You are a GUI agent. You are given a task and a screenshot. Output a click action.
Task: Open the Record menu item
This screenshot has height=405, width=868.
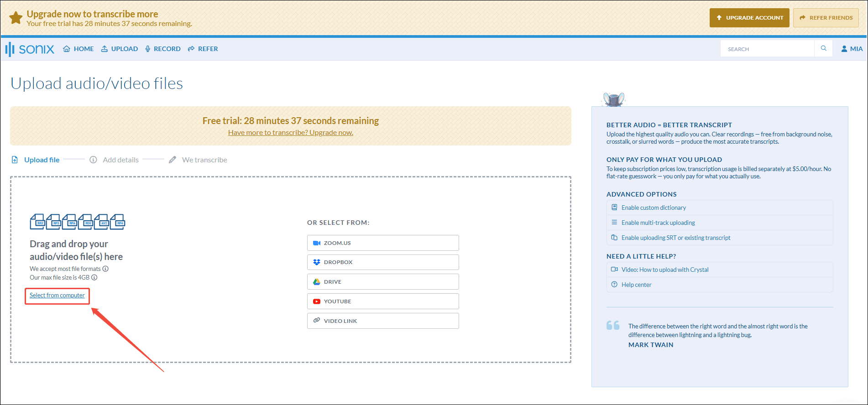(x=163, y=49)
